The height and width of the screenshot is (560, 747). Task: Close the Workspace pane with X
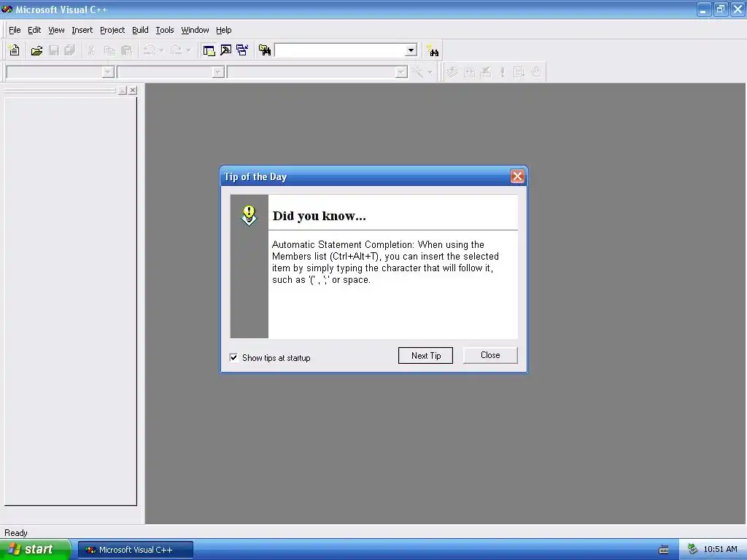(133, 90)
